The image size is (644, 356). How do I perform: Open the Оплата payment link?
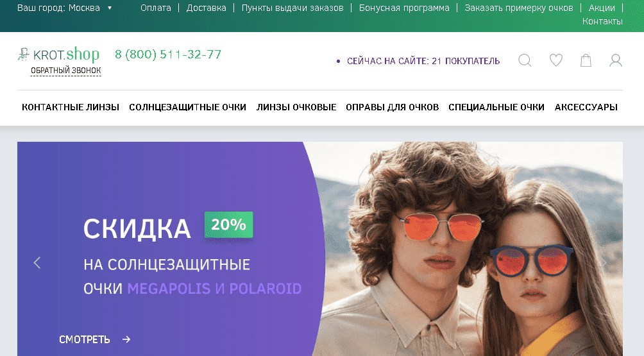pos(156,8)
